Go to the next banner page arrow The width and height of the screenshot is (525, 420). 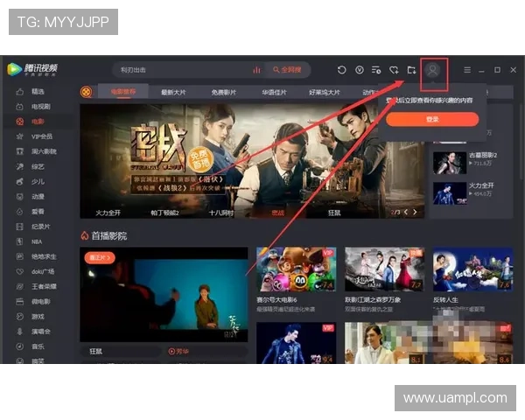pos(415,212)
